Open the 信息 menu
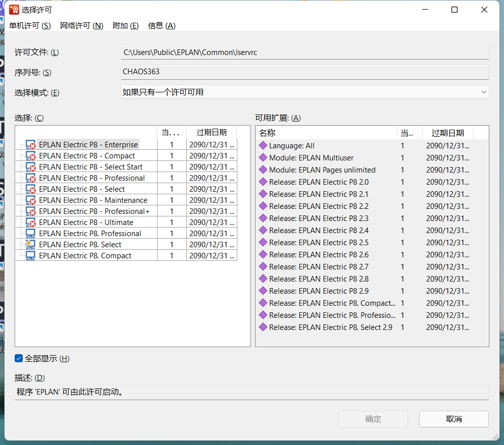Viewport: 504px width, 445px height. click(x=162, y=26)
